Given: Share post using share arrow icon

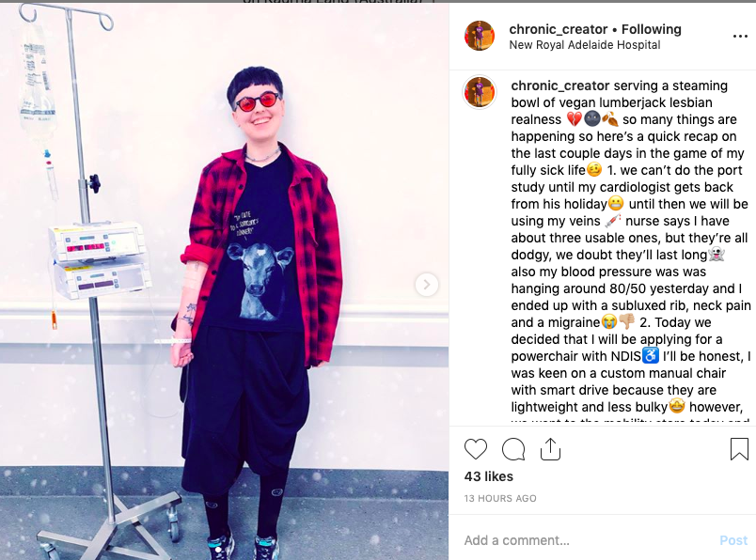Looking at the screenshot, I should [550, 449].
